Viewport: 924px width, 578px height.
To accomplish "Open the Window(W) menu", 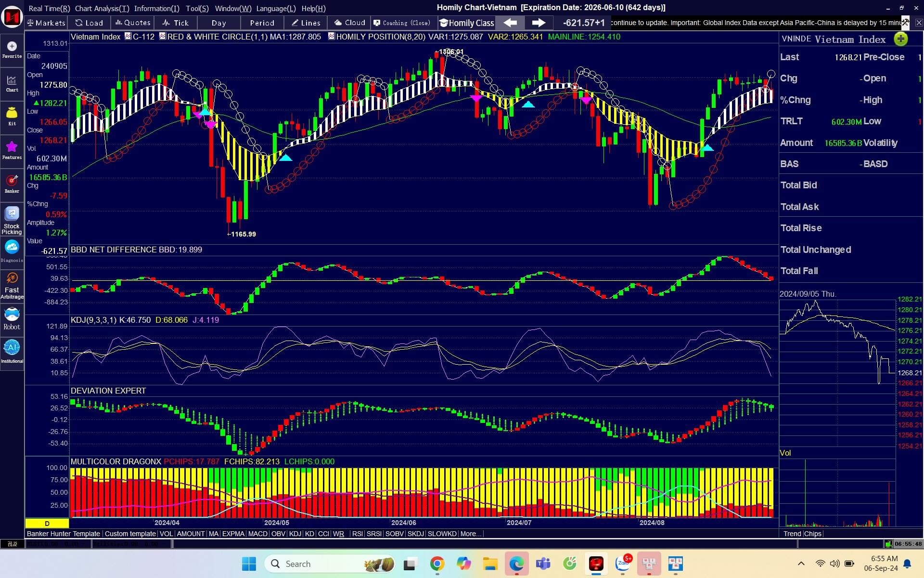I will pyautogui.click(x=233, y=8).
